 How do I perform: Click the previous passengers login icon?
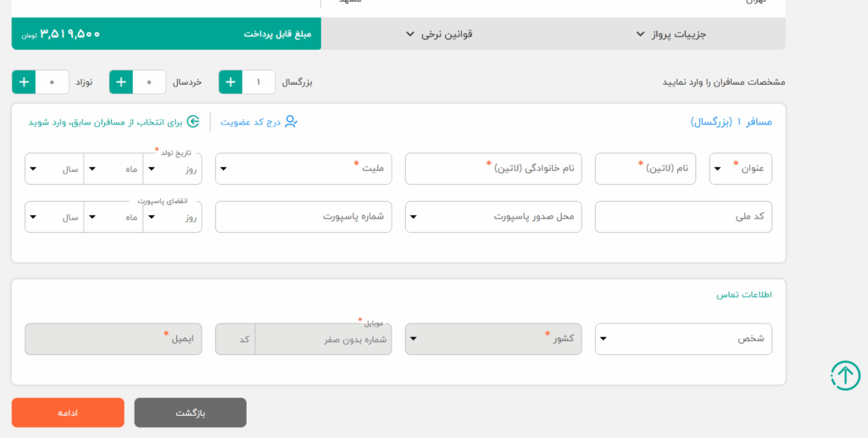[x=193, y=122]
